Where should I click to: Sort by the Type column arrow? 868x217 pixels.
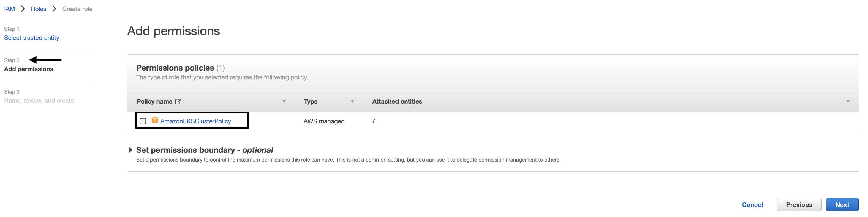tap(352, 101)
